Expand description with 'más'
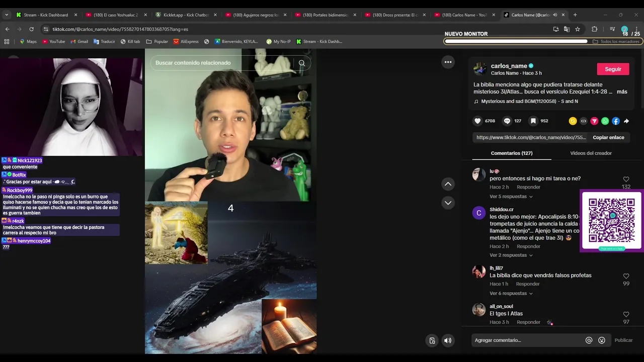The image size is (644, 362). coord(622,92)
